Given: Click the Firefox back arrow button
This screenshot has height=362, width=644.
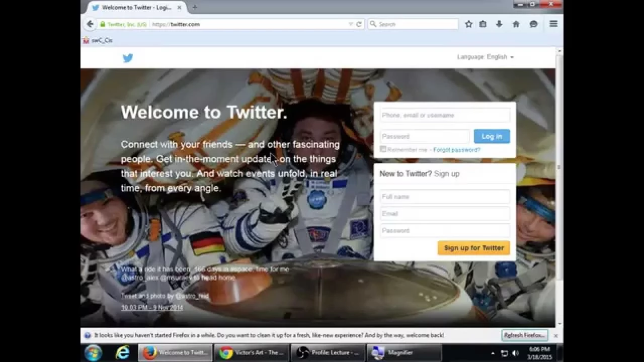Looking at the screenshot, I should click(x=90, y=24).
